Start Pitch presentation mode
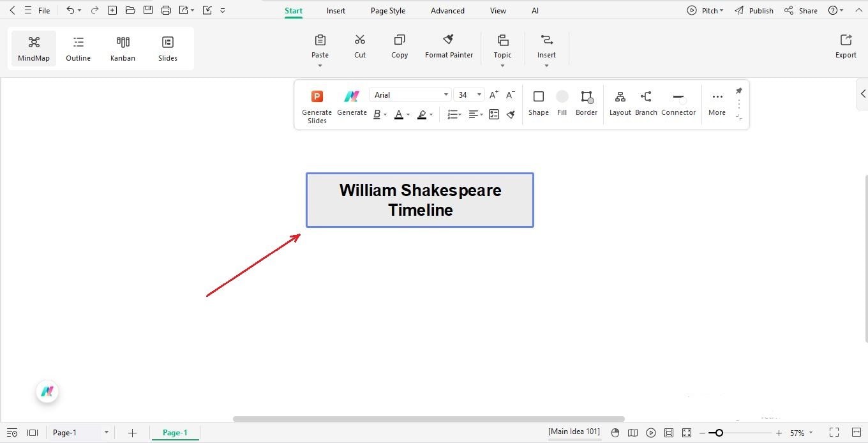 (x=705, y=11)
